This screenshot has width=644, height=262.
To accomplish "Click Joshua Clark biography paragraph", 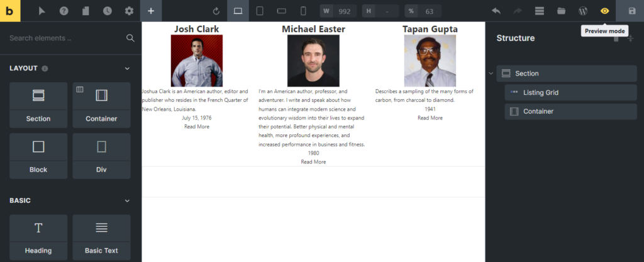I will pos(195,101).
